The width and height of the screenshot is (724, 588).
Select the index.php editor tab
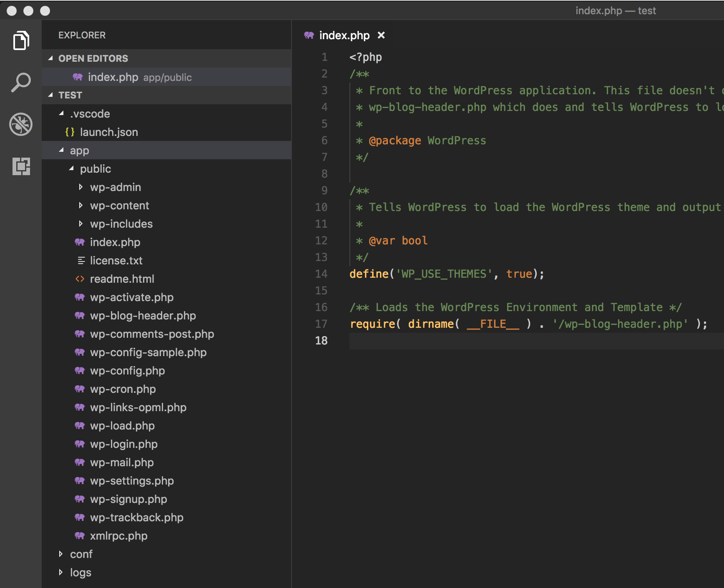tap(344, 35)
